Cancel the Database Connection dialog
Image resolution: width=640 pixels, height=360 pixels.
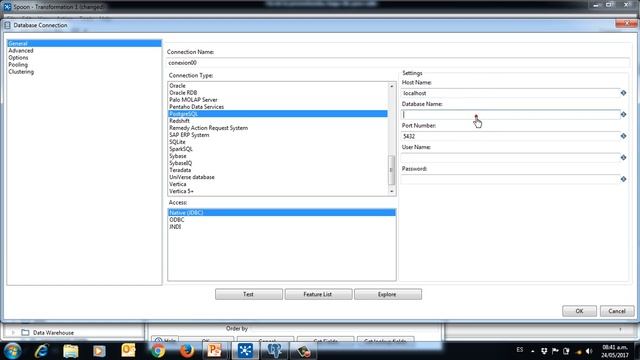point(617,311)
